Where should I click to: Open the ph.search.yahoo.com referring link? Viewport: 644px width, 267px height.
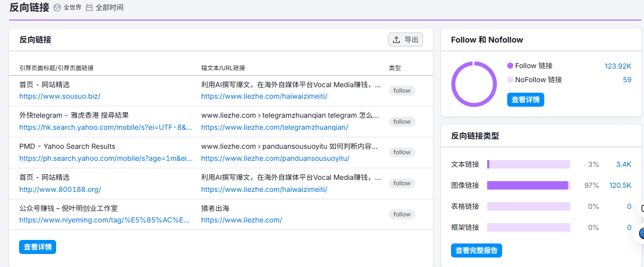click(x=106, y=158)
